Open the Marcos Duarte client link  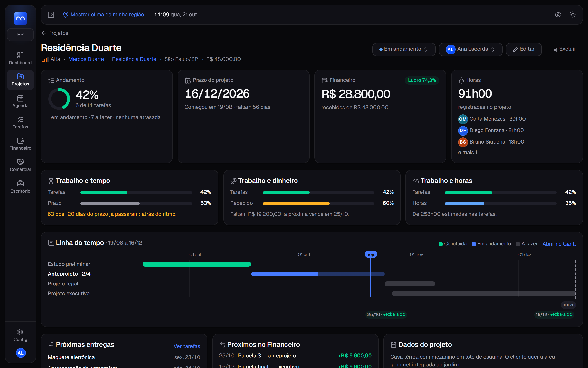click(86, 59)
